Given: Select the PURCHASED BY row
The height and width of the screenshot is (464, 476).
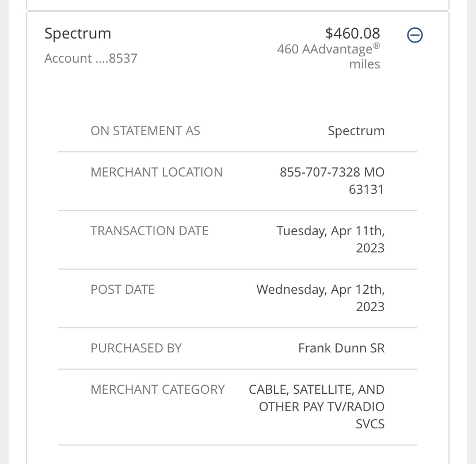Looking at the screenshot, I should point(238,348).
